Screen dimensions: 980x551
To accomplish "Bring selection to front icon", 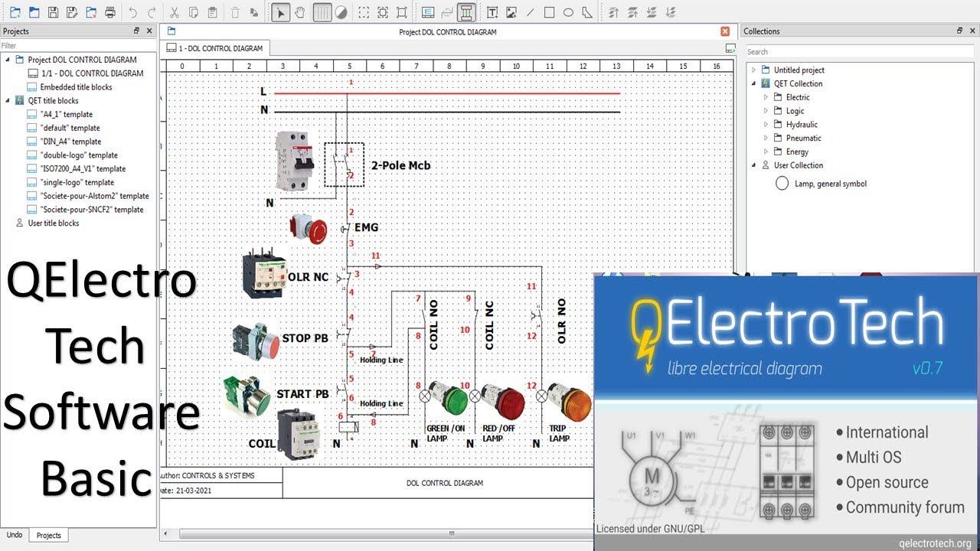I will click(613, 12).
